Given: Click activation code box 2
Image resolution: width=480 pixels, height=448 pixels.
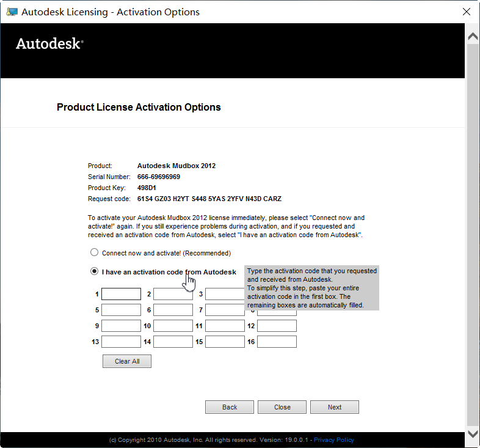Looking at the screenshot, I should [x=173, y=294].
